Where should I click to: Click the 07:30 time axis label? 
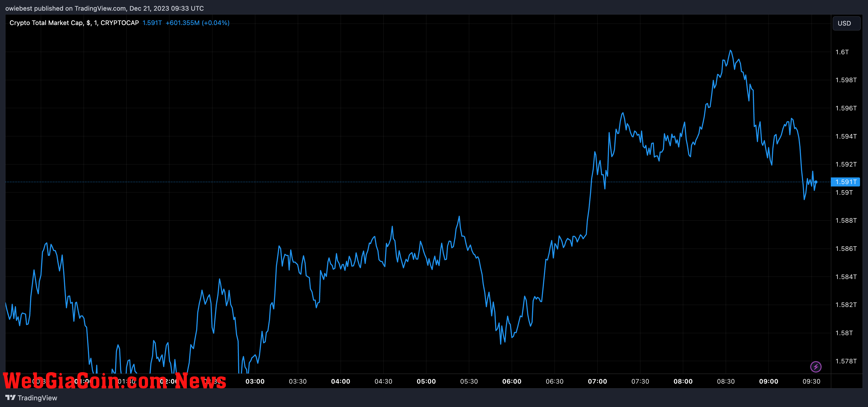point(640,381)
